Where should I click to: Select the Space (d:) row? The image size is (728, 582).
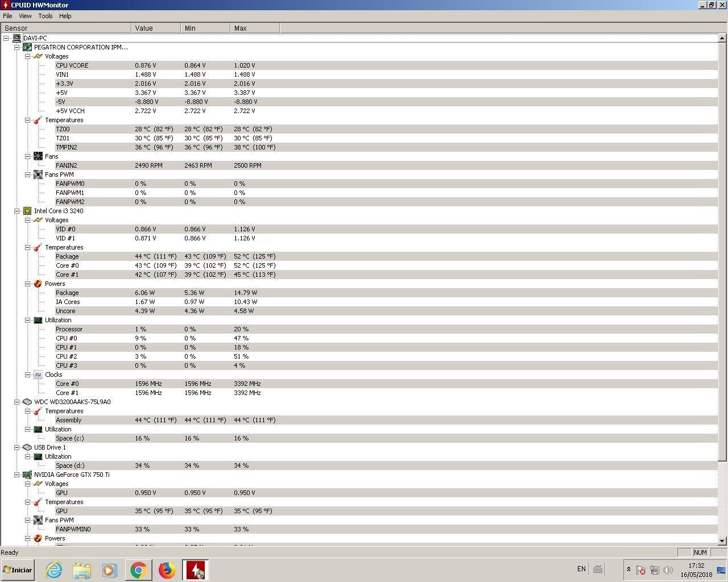[x=386, y=465]
